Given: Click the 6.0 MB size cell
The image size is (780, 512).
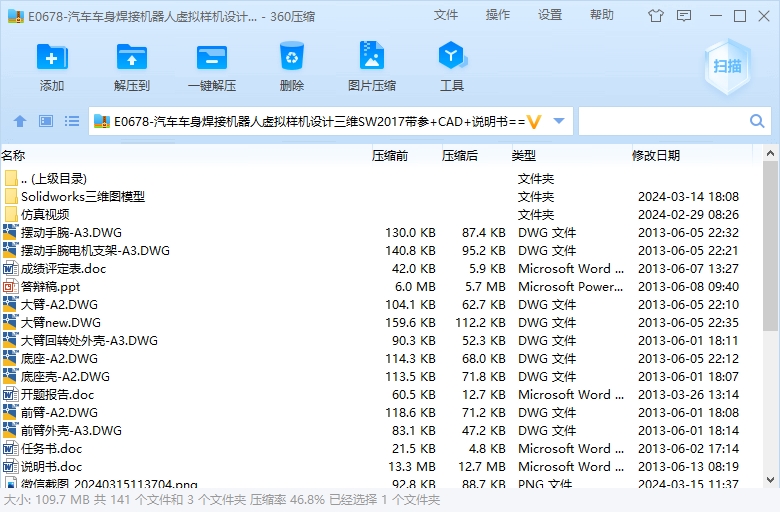Looking at the screenshot, I should tap(415, 287).
